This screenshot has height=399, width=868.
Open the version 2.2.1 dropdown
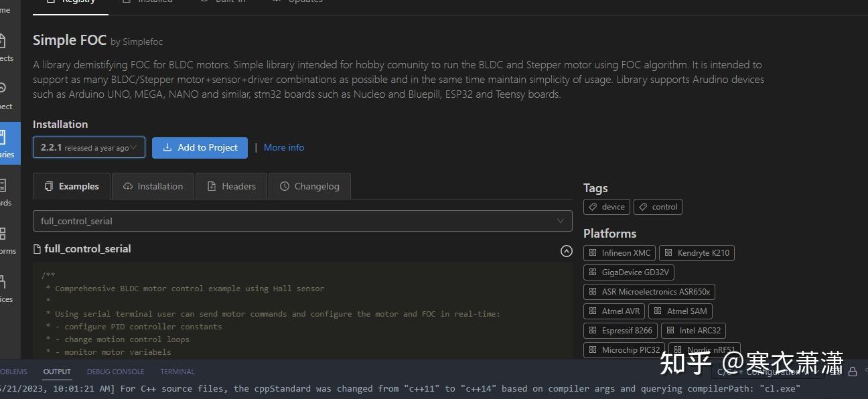click(x=89, y=147)
